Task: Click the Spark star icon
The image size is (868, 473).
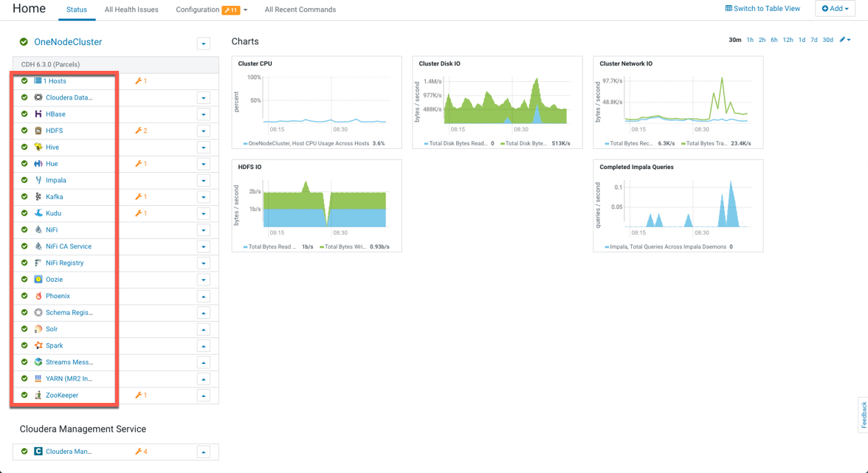Action: pyautogui.click(x=38, y=345)
